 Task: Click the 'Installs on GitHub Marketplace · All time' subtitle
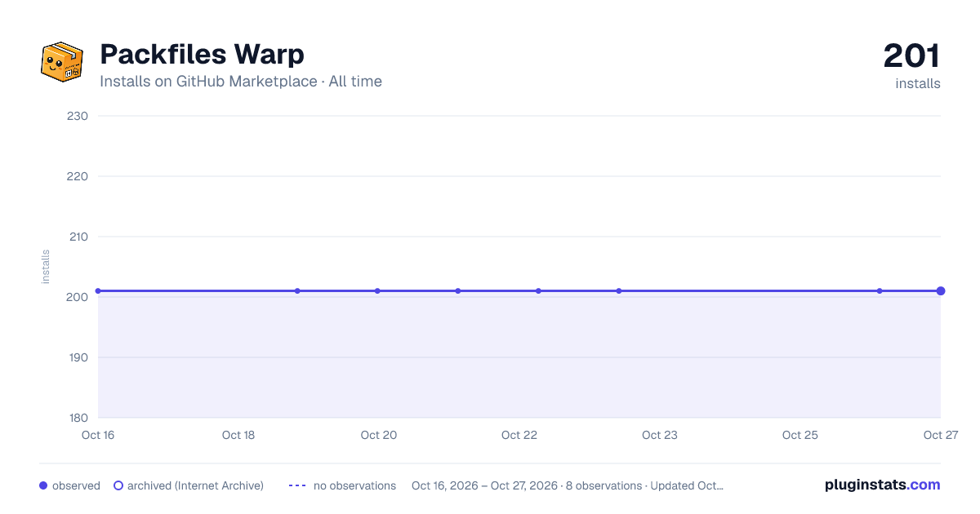[241, 82]
